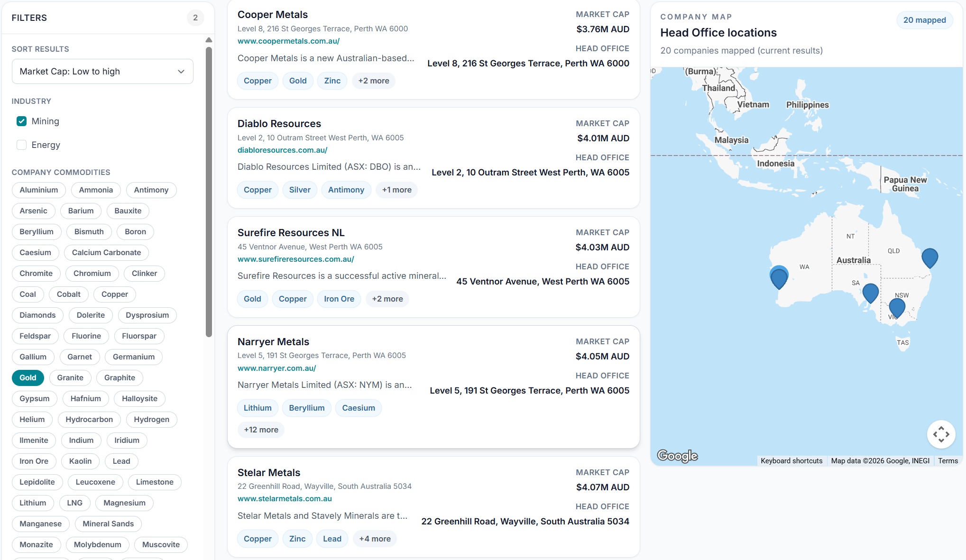
Task: Open www.coopermetals.com.au link
Action: 288,41
